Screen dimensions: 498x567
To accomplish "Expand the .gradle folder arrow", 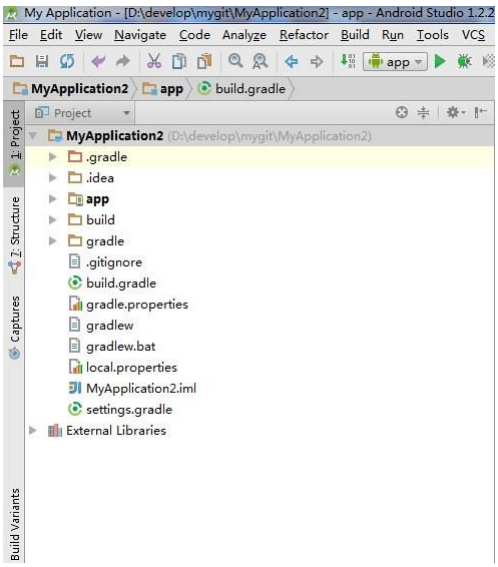I will click(53, 157).
